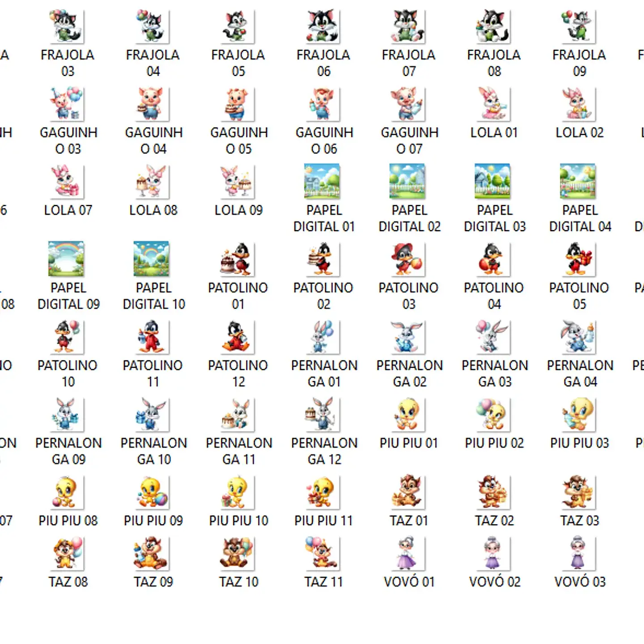The image size is (644, 644).
Task: Click the FRAJOLA 05 cat image icon
Action: click(x=238, y=26)
